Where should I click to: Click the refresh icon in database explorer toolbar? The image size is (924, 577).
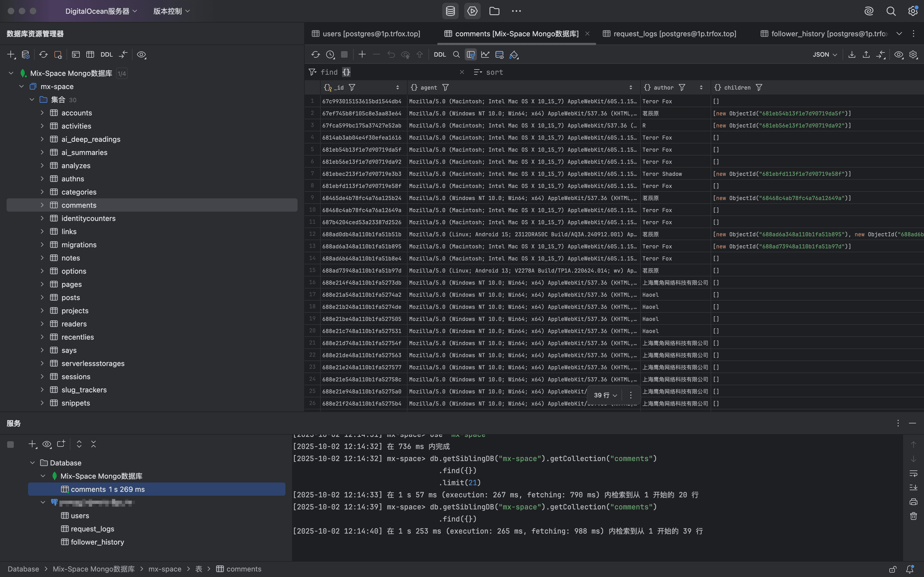tap(43, 55)
